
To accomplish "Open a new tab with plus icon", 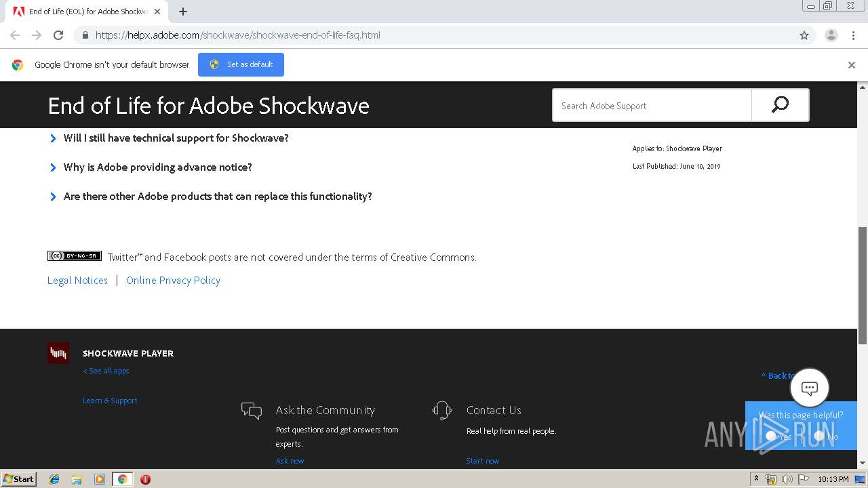I will coord(183,12).
